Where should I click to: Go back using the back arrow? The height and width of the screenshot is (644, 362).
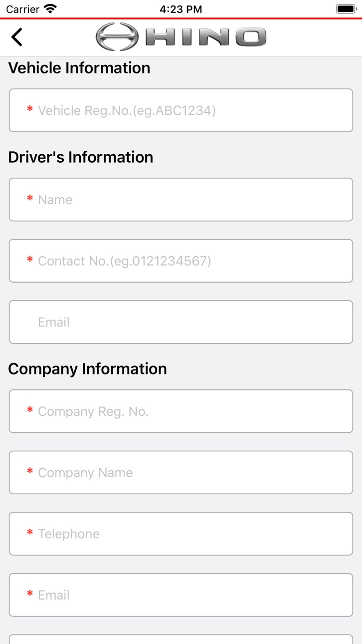(x=17, y=37)
